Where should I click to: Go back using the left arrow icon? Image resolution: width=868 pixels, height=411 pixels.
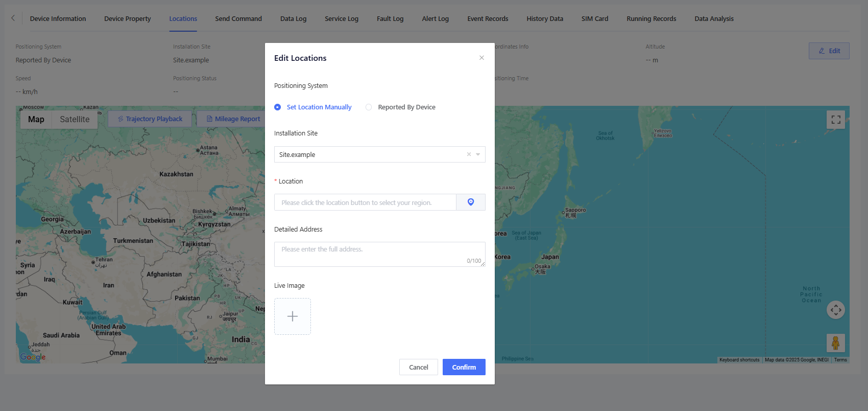[13, 18]
